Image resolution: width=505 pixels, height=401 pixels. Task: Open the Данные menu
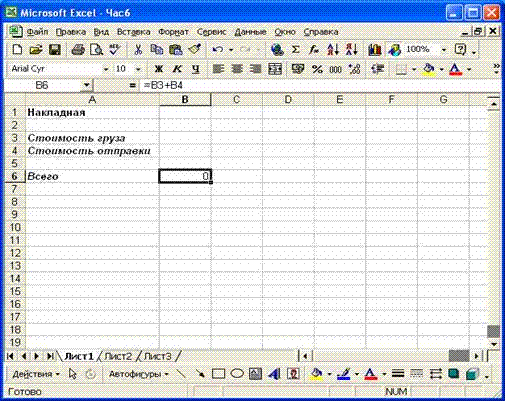tap(250, 32)
